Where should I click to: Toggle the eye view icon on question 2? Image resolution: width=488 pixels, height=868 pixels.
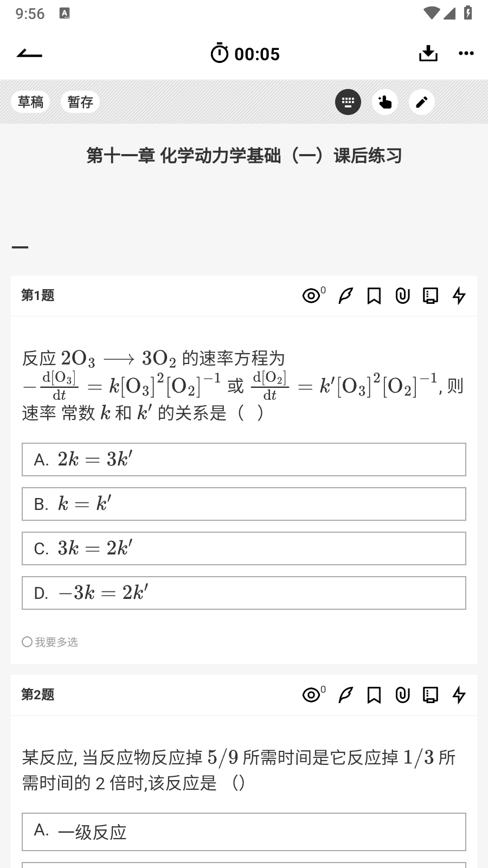pos(311,695)
